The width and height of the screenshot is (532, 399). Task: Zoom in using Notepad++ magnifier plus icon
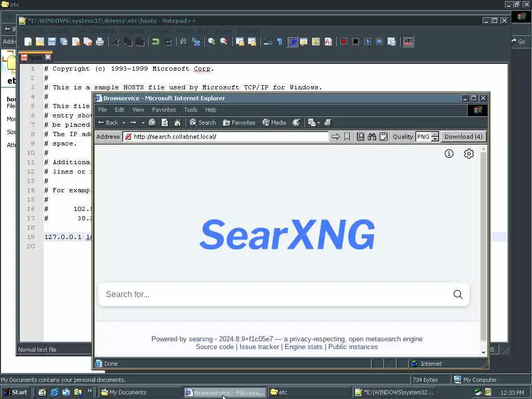[212, 42]
